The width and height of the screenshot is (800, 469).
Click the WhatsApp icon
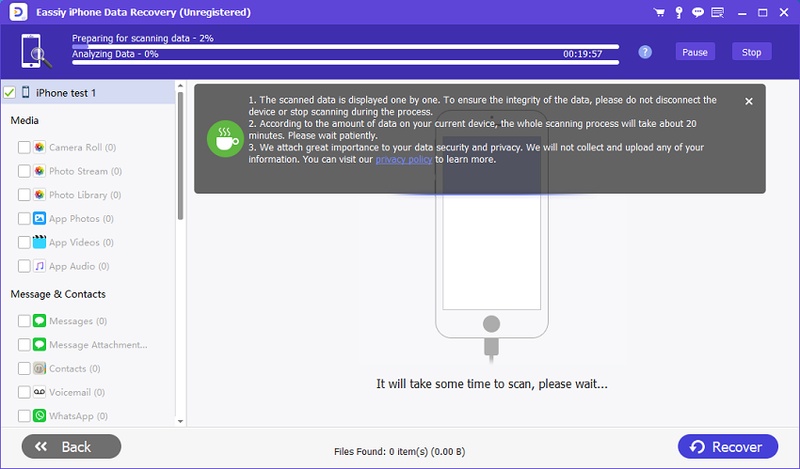point(39,415)
